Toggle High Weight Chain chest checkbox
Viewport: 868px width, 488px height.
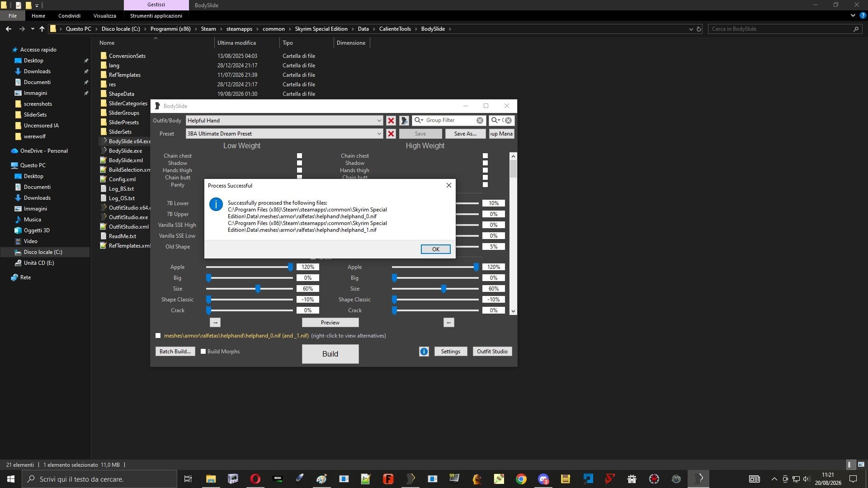[x=485, y=156]
